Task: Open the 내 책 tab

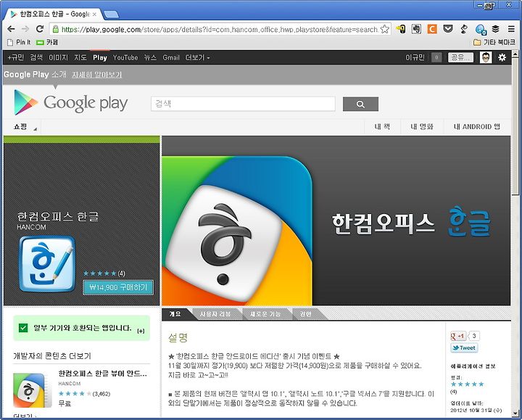Action: [x=382, y=126]
